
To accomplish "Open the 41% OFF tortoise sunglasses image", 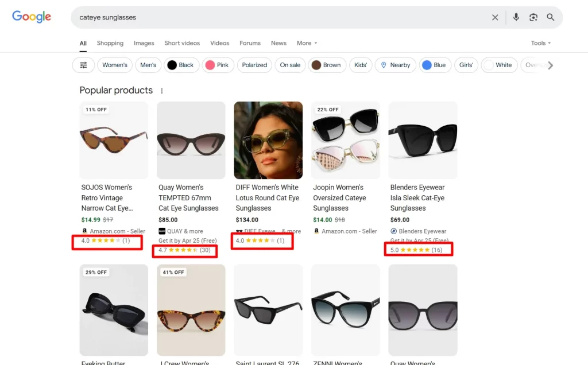I will click(191, 310).
